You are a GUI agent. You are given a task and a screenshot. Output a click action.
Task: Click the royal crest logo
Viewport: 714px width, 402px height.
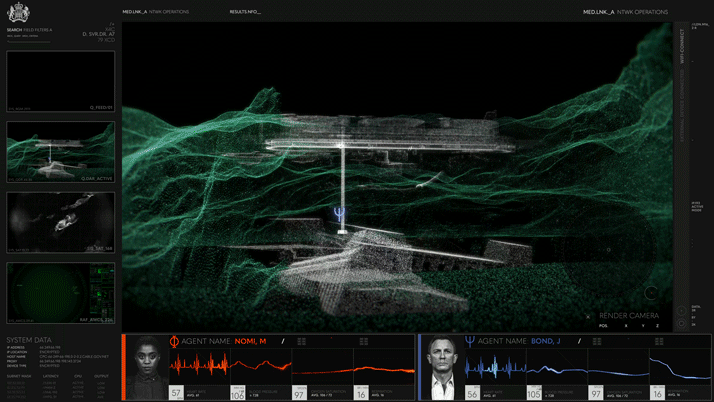click(x=20, y=12)
